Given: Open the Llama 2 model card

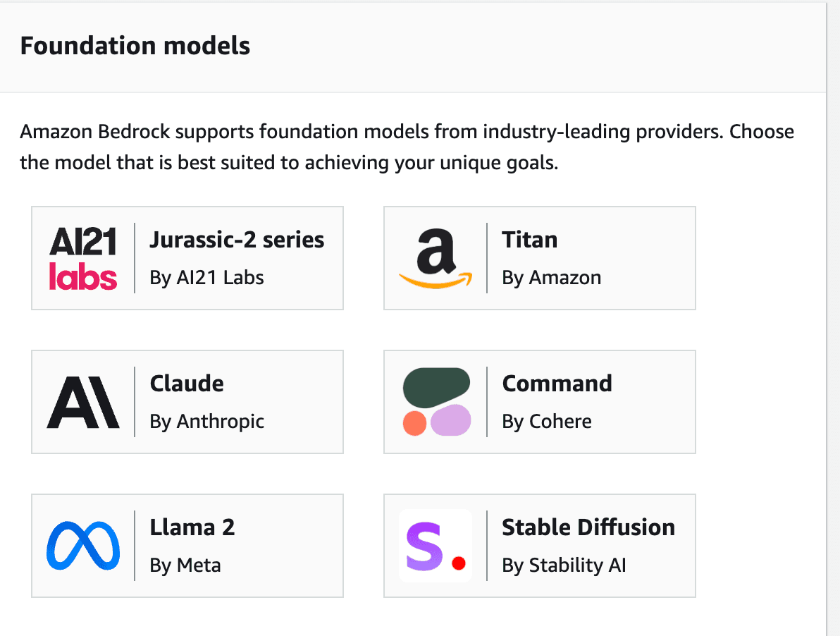Looking at the screenshot, I should [187, 546].
